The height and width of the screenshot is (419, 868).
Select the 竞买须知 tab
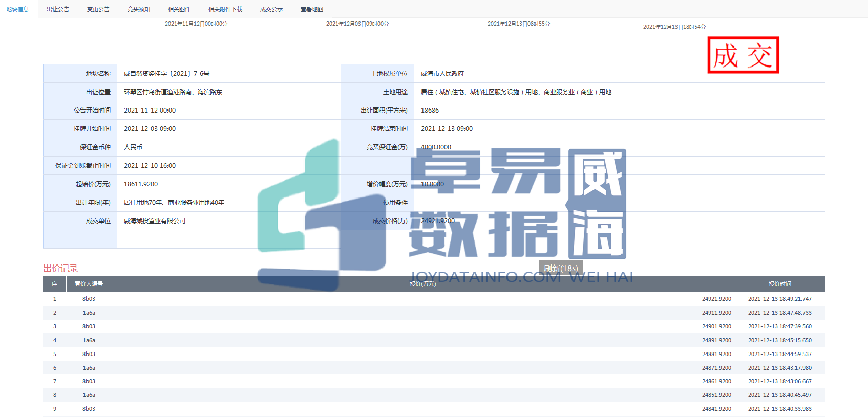coord(139,9)
